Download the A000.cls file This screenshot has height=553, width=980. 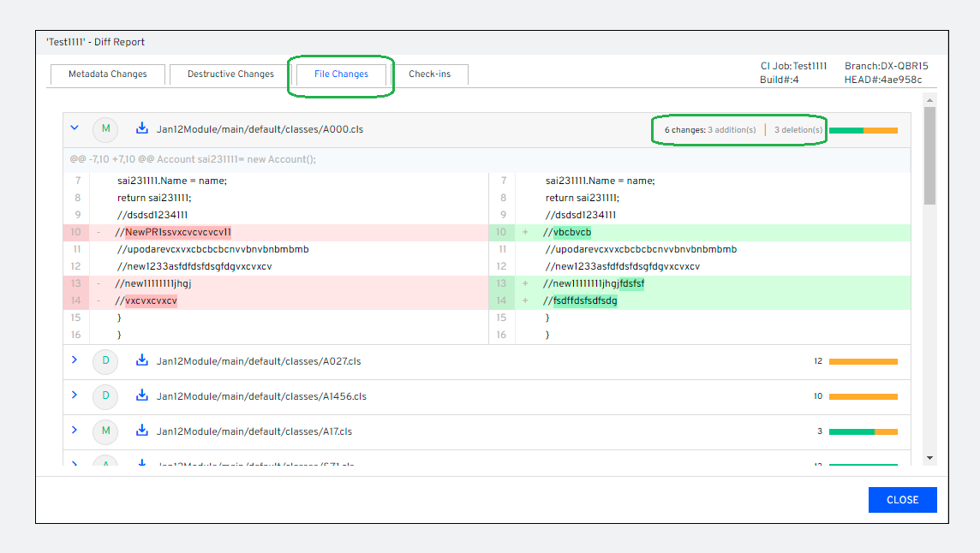142,129
